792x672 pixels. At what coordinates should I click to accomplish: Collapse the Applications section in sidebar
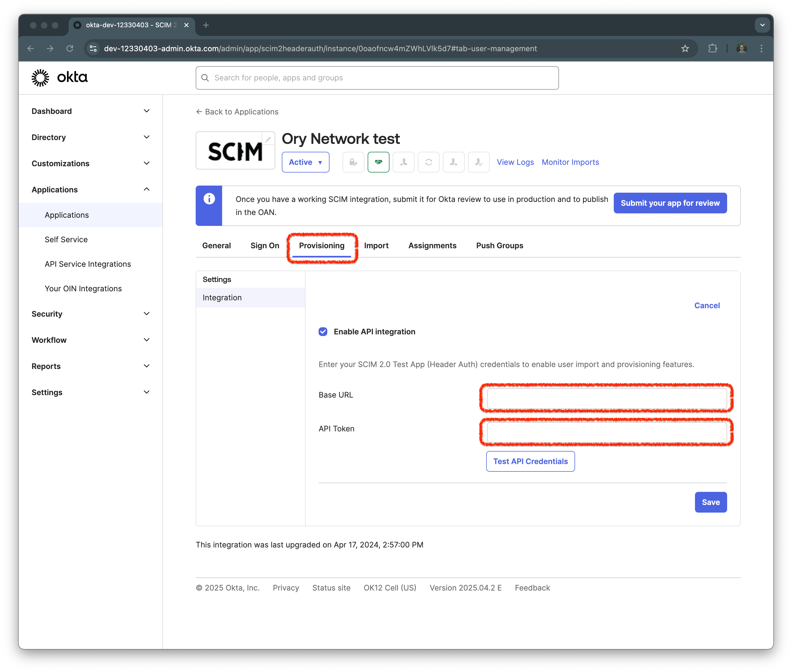click(x=146, y=189)
